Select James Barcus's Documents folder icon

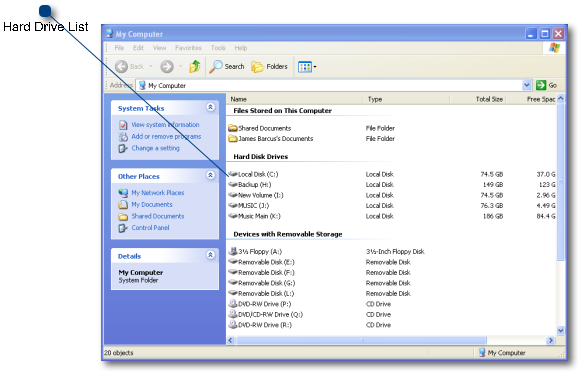(x=233, y=139)
